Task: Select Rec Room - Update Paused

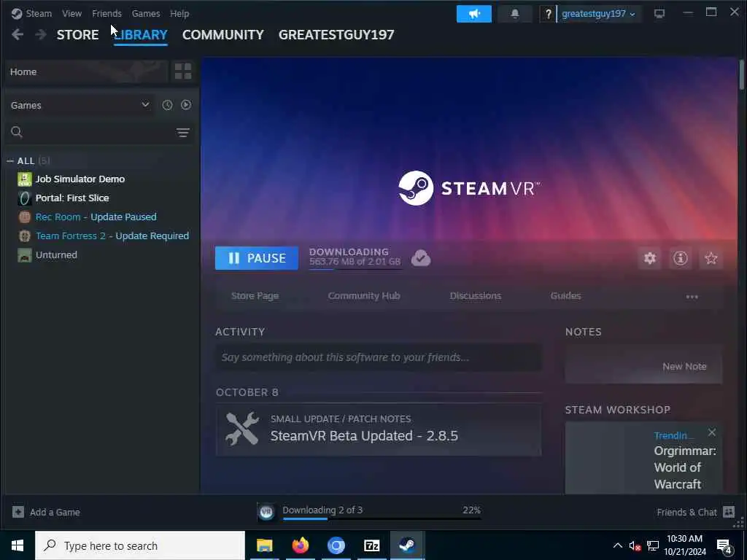Action: (96, 217)
